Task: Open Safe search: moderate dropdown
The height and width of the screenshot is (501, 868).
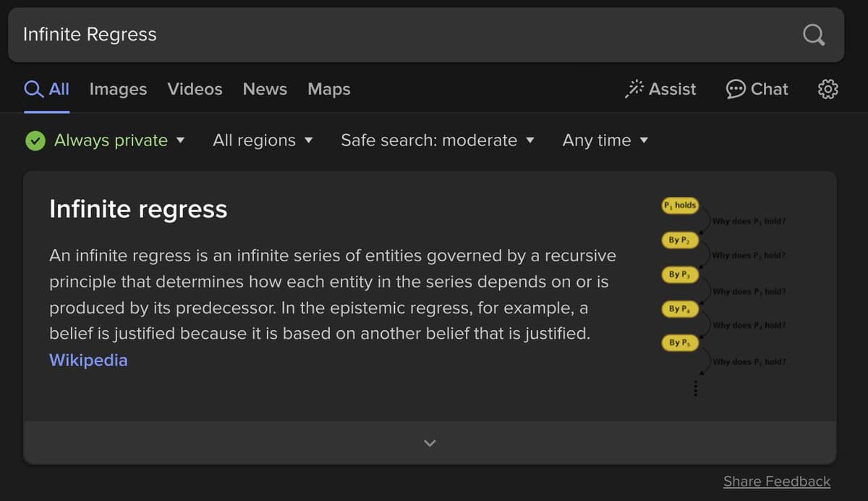Action: pyautogui.click(x=438, y=140)
